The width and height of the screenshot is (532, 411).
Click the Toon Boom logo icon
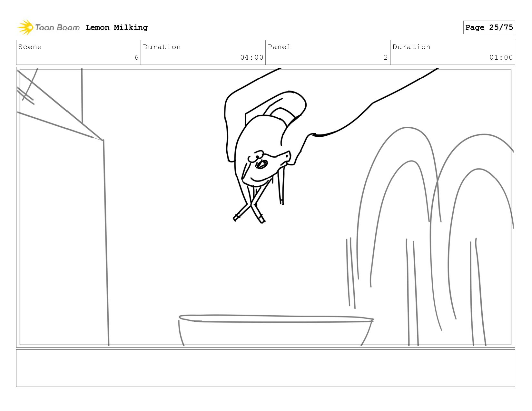click(25, 27)
